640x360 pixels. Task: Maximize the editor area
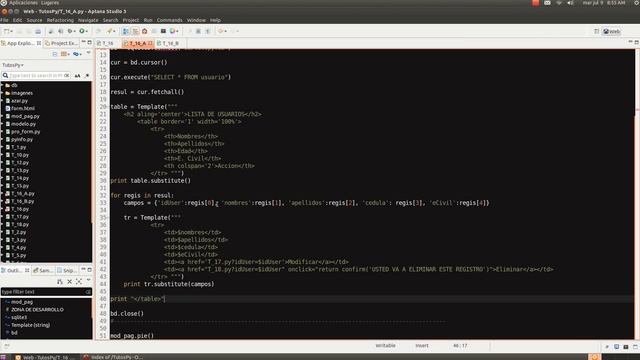coord(636,42)
